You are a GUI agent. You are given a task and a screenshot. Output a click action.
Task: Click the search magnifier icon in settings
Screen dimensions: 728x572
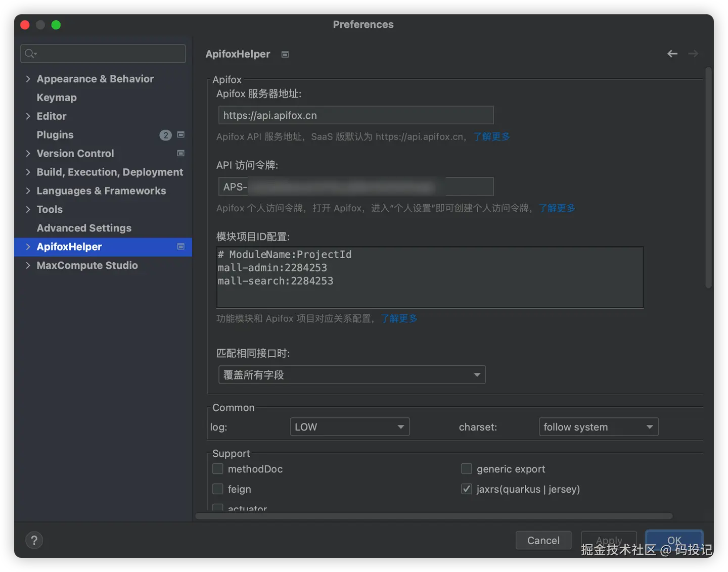pos(30,54)
